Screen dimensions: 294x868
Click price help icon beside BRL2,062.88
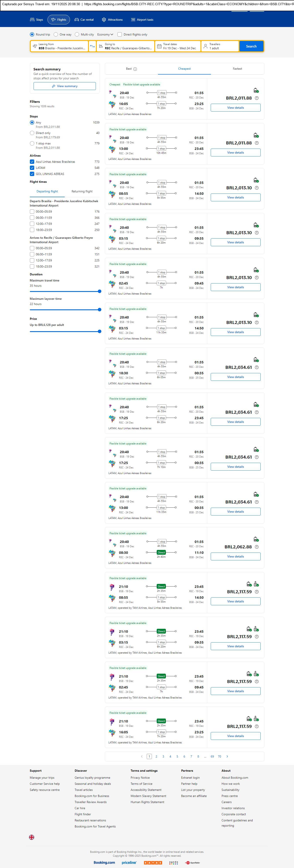[x=257, y=547]
